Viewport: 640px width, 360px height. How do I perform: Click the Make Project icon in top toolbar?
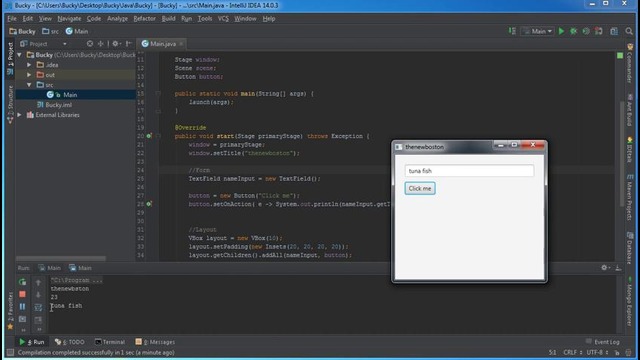click(512, 31)
